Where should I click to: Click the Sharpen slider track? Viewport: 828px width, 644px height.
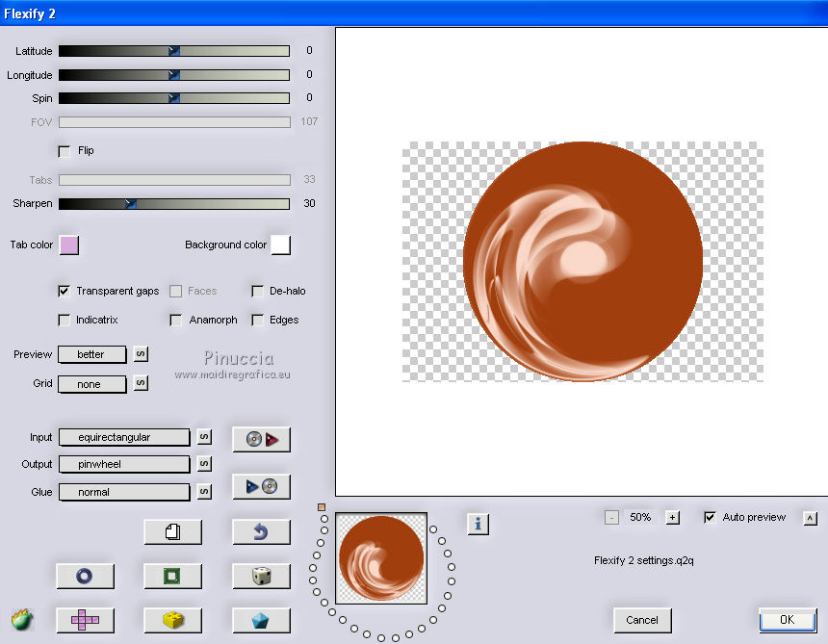pyautogui.click(x=174, y=204)
